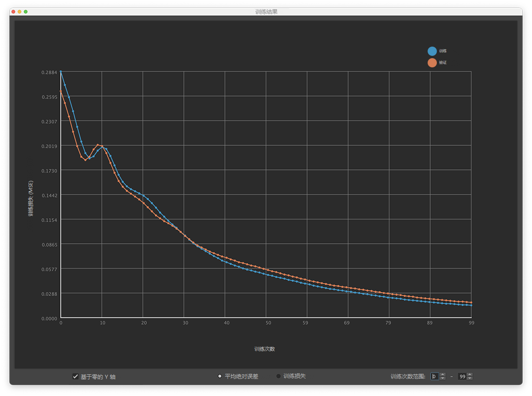Click the x-axis tick label 20
The width and height of the screenshot is (532, 396).
click(144, 323)
